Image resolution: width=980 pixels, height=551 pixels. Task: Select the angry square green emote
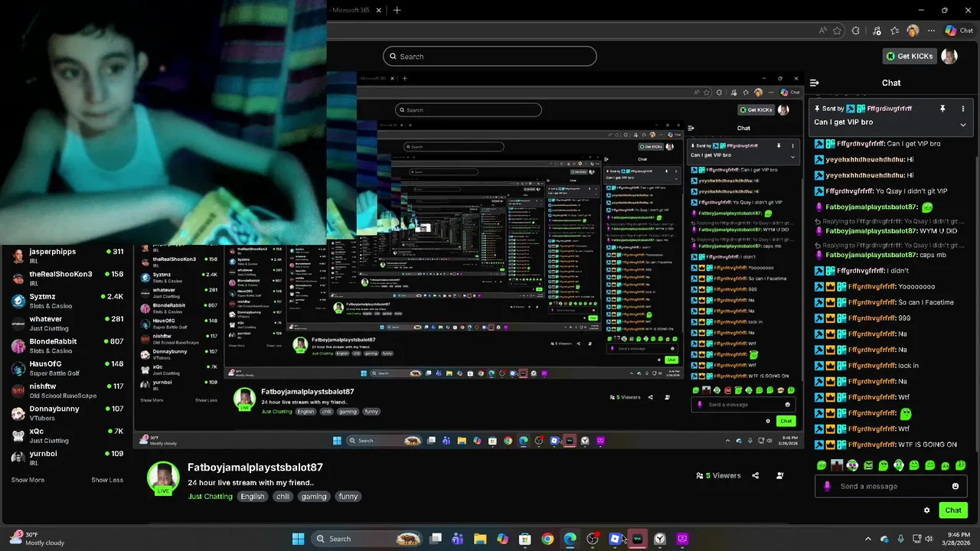pos(868,465)
